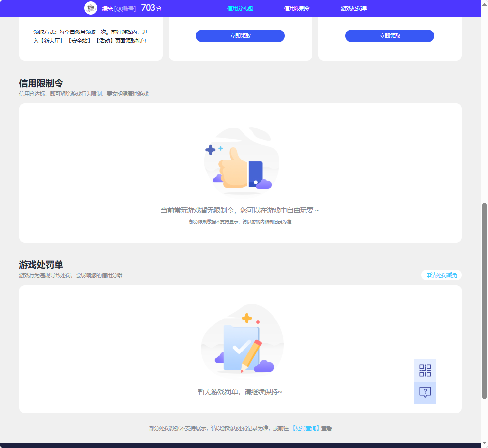Switch to 信用限制令 tab
Viewport: 488px width, 448px height.
(297, 8)
